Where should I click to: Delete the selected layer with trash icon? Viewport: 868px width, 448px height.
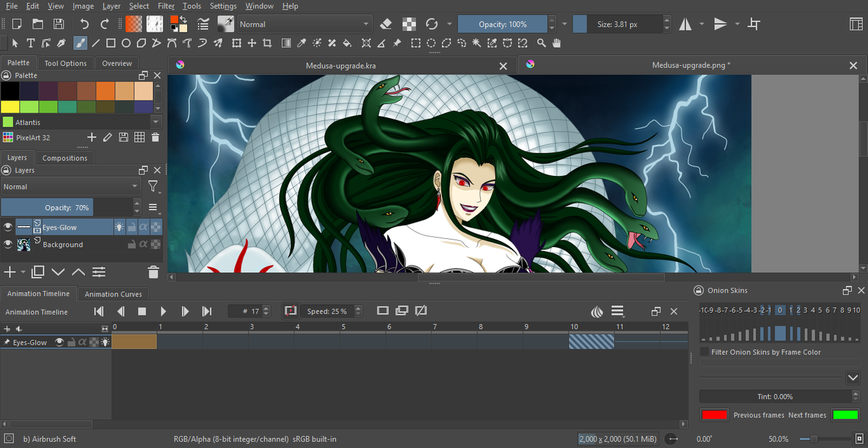[x=153, y=272]
